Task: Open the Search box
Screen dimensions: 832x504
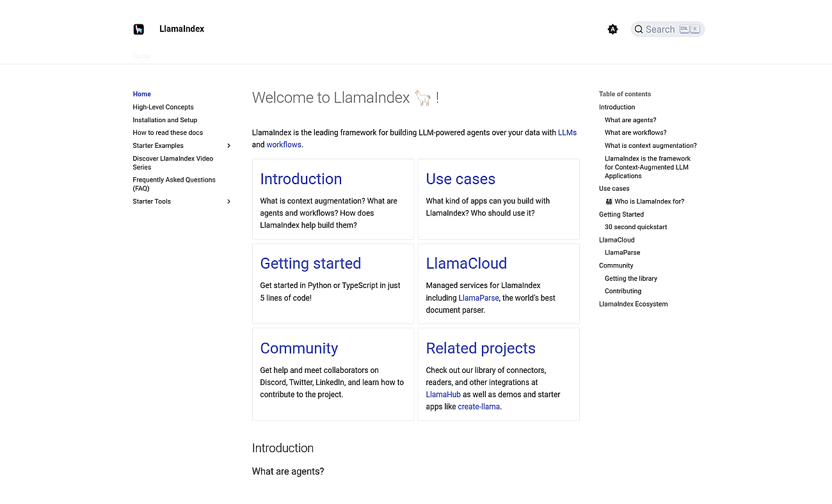Action: coord(668,29)
